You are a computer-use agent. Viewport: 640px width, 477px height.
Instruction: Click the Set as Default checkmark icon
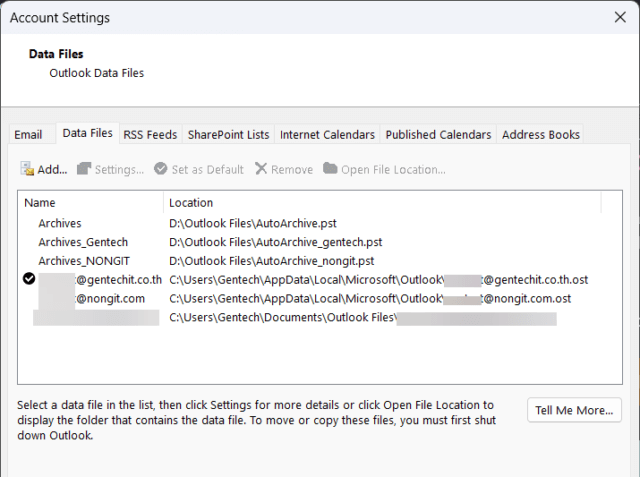(x=160, y=169)
